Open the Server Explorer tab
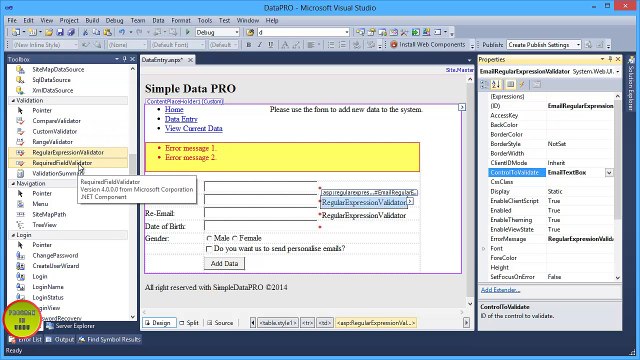Image resolution: width=640 pixels, height=360 pixels. coord(70,326)
